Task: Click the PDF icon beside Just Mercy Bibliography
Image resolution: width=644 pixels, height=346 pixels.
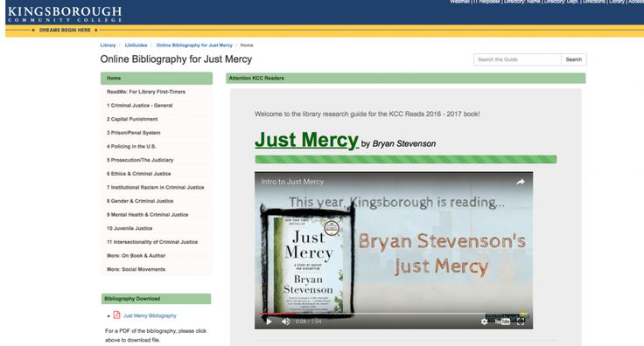Action: click(x=117, y=315)
